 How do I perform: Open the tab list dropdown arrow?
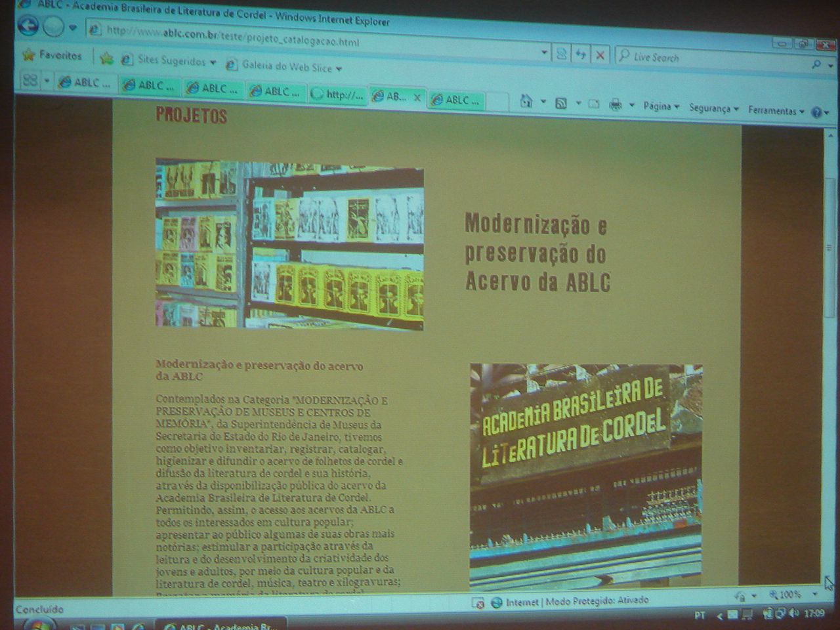click(47, 81)
